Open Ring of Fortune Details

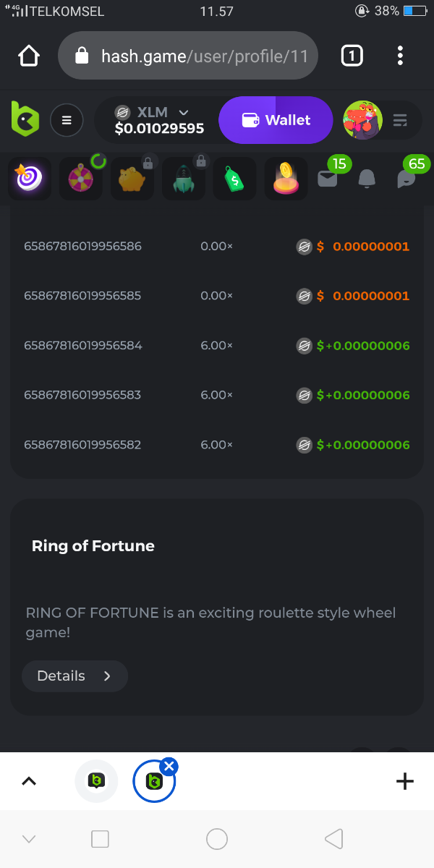(x=75, y=676)
